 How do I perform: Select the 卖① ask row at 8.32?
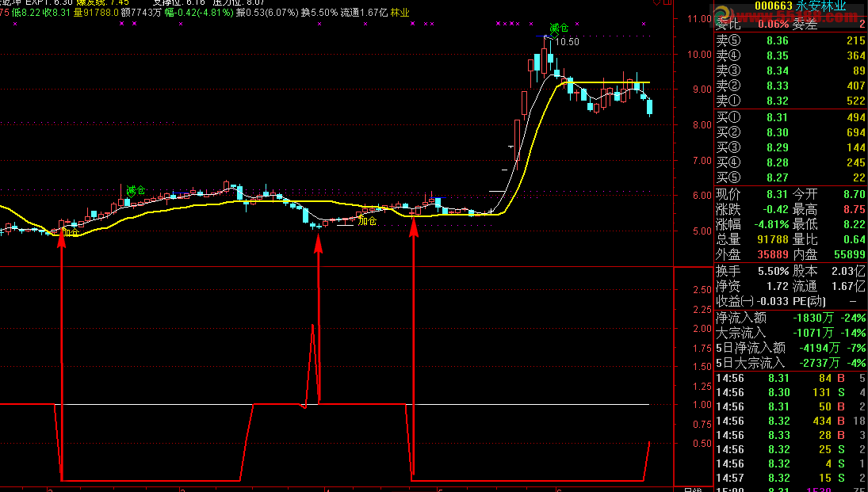[790, 101]
